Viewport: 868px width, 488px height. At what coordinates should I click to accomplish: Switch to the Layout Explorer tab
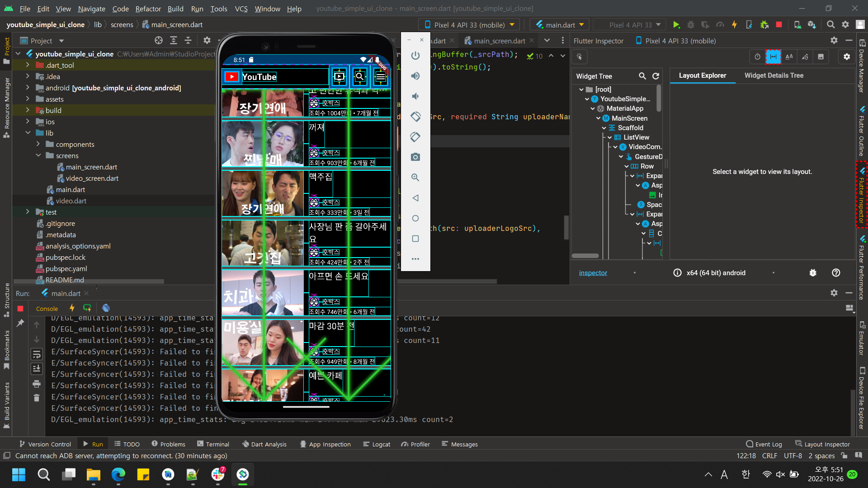click(702, 75)
